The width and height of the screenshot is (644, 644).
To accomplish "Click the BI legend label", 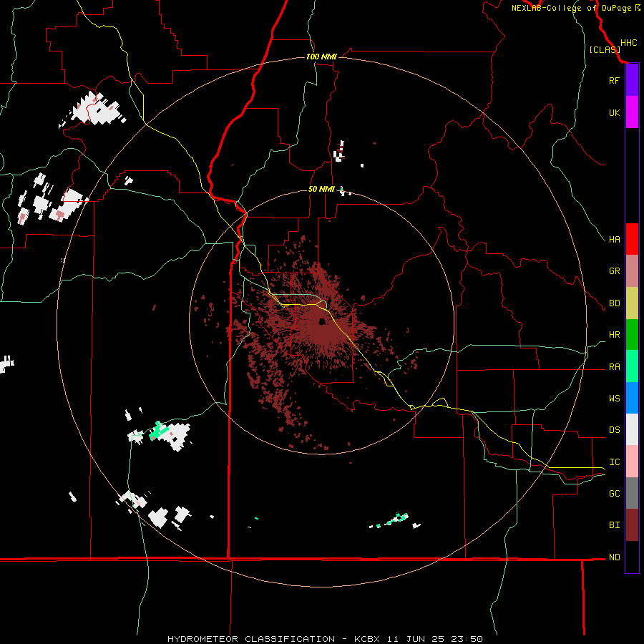I will tap(614, 525).
